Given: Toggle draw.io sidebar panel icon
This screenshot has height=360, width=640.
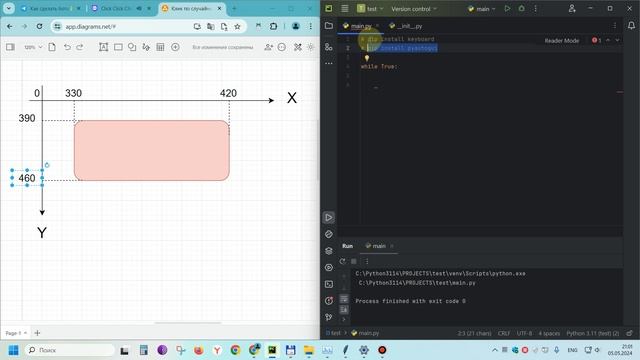Looking at the screenshot, I should (10, 47).
